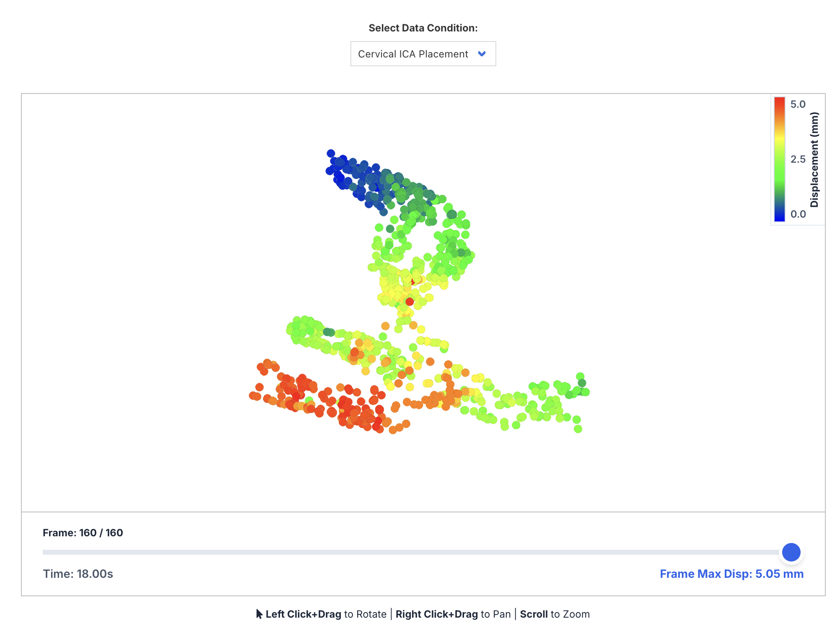
Task: Click the topmost dark blue data point
Action: 331,153
